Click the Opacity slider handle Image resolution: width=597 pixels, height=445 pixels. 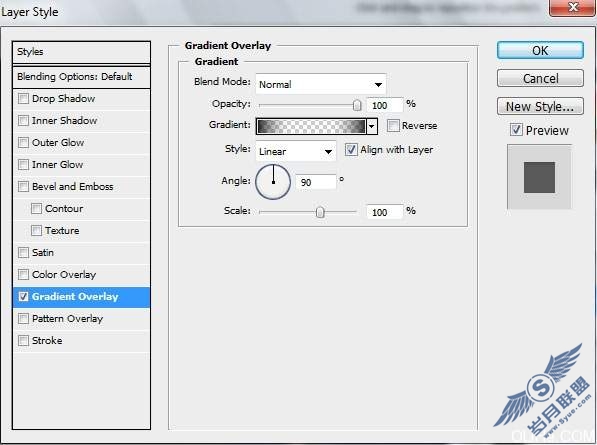357,105
